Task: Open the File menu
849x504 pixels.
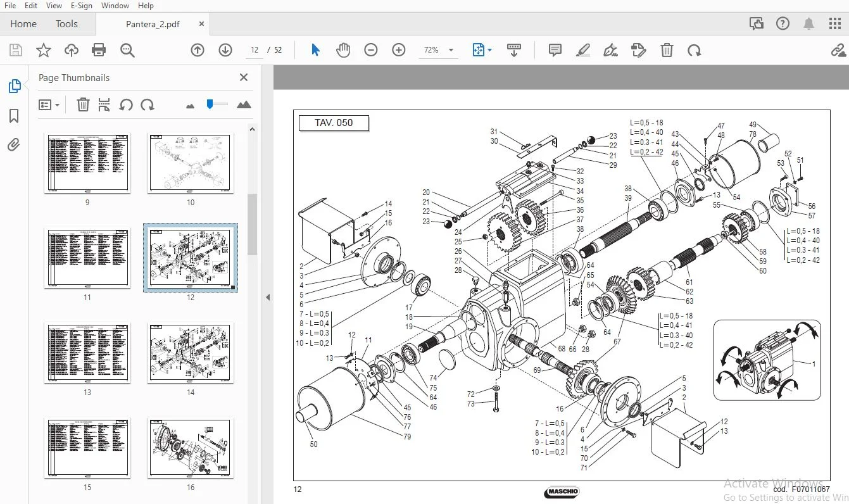Action: click(x=10, y=5)
